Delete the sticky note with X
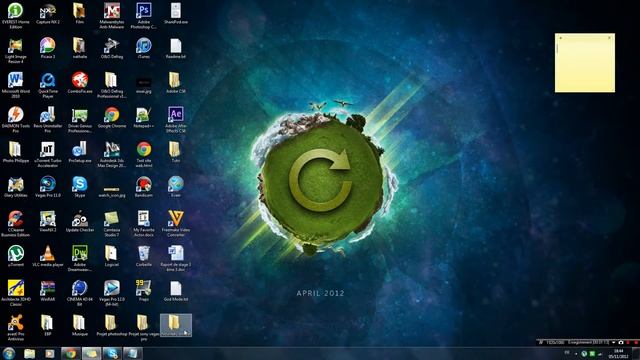Viewport: 640px width, 360px height. coord(609,38)
